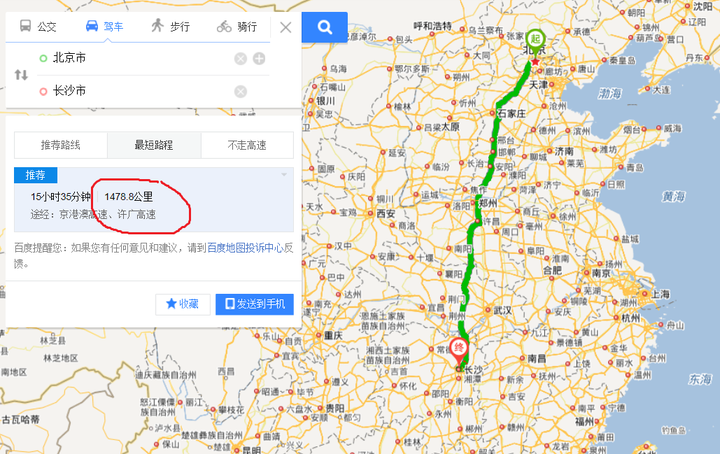Select the 不走高速 no-highway option

click(x=247, y=145)
